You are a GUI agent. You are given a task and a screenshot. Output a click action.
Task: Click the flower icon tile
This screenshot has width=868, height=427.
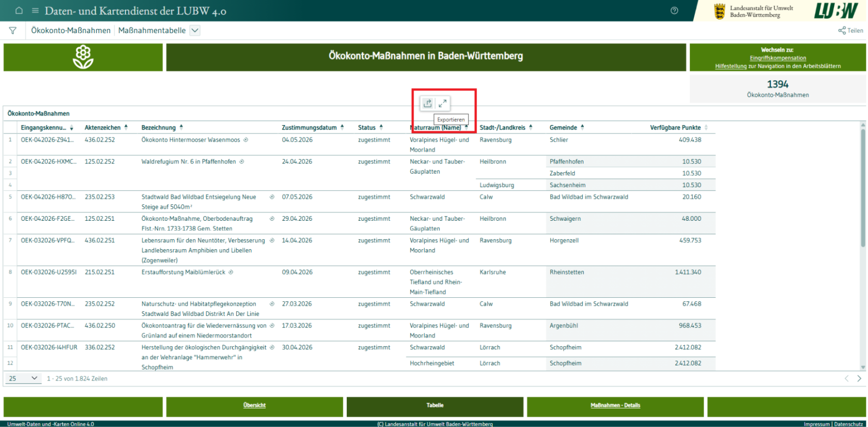coord(83,57)
